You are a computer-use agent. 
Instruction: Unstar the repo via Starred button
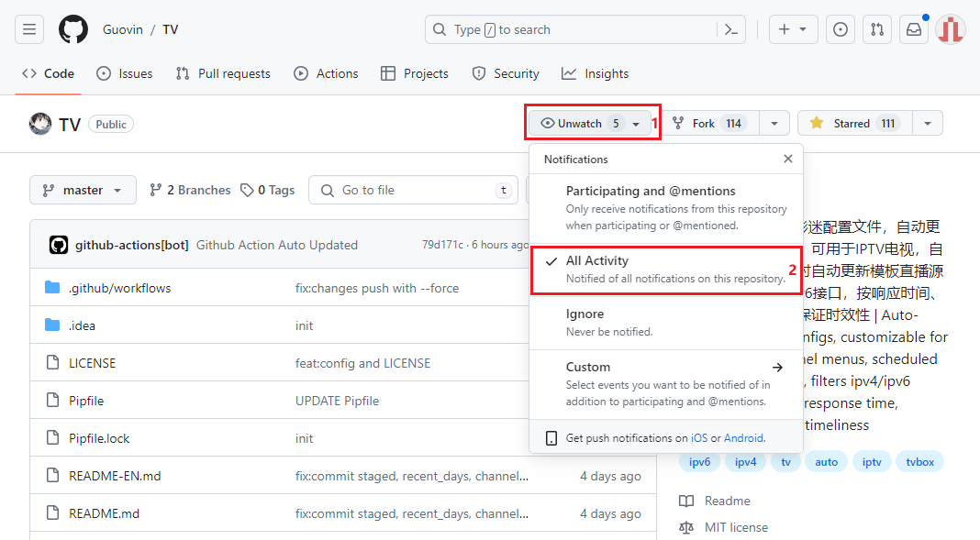point(855,123)
